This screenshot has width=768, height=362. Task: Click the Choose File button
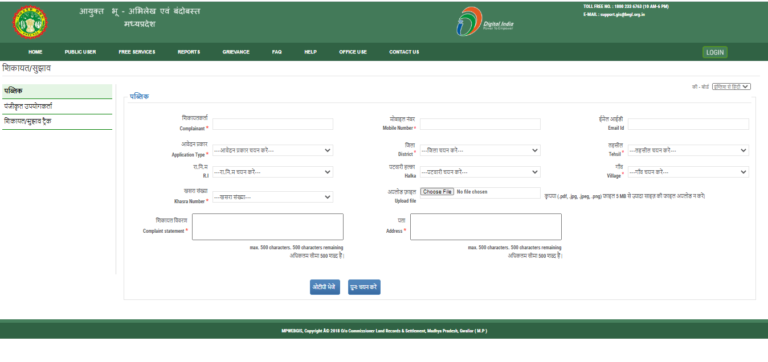437,192
